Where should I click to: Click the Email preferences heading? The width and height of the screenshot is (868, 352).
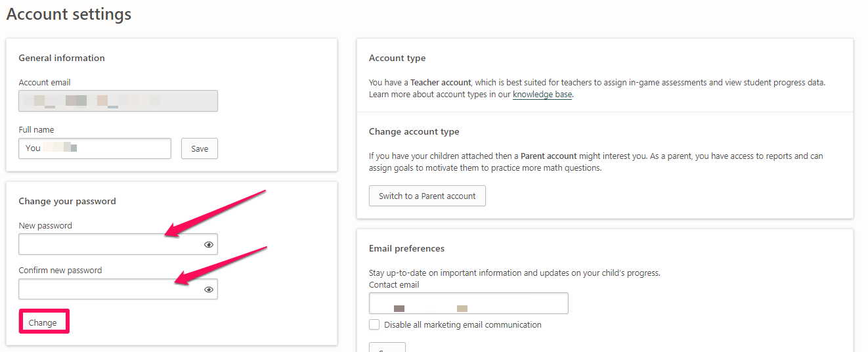[406, 248]
